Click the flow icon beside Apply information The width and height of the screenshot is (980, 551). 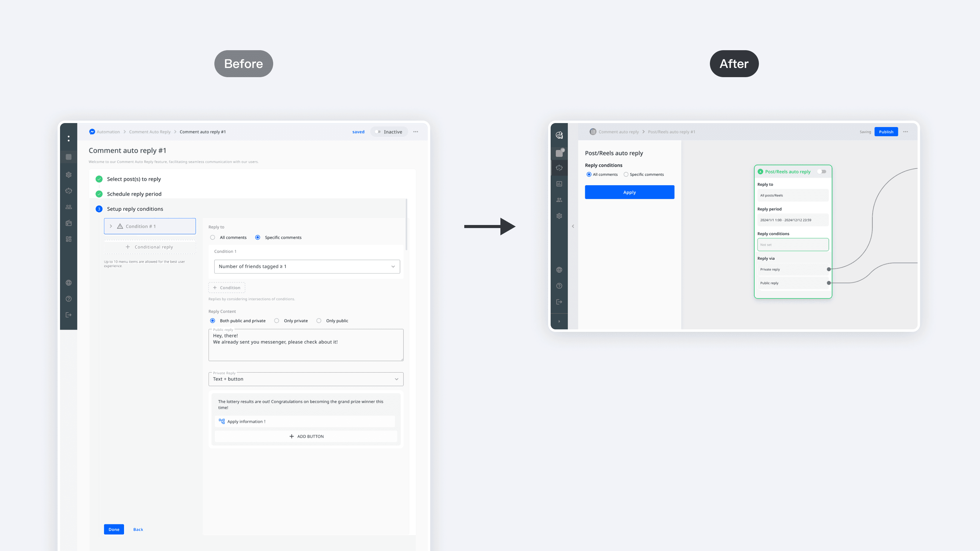(x=222, y=421)
